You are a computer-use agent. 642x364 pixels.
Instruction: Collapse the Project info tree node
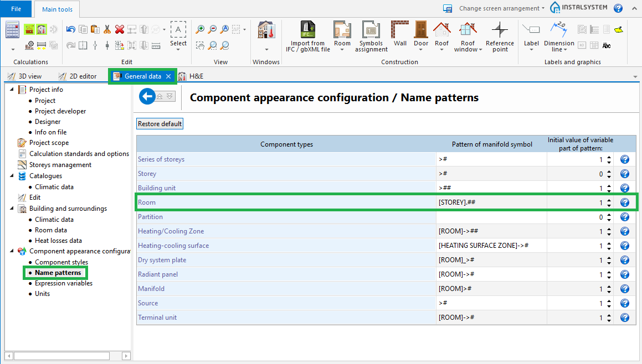coord(12,90)
